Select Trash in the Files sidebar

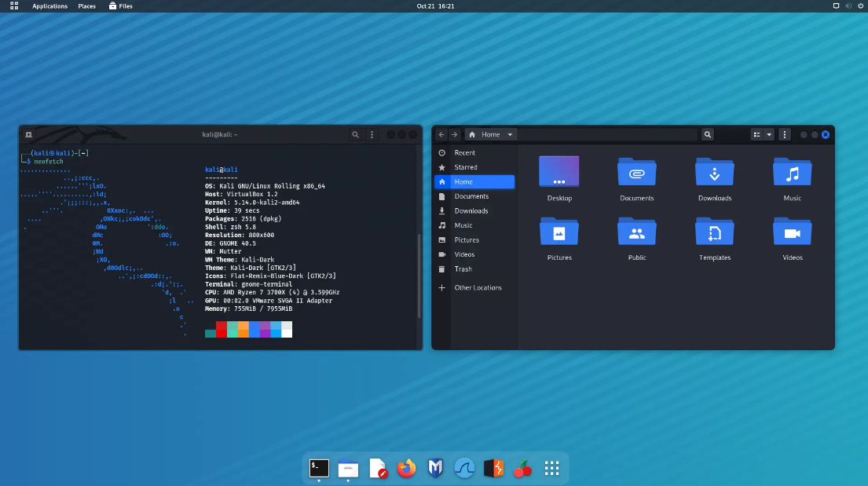(x=463, y=269)
